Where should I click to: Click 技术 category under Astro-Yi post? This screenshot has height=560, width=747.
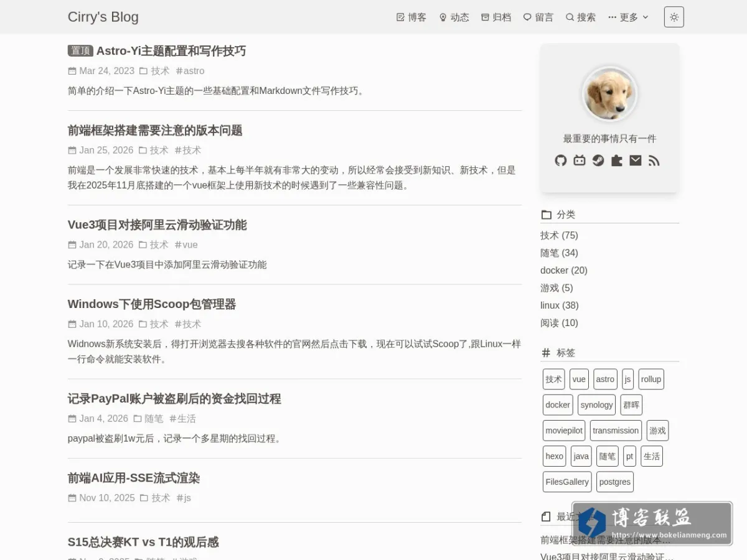click(160, 71)
